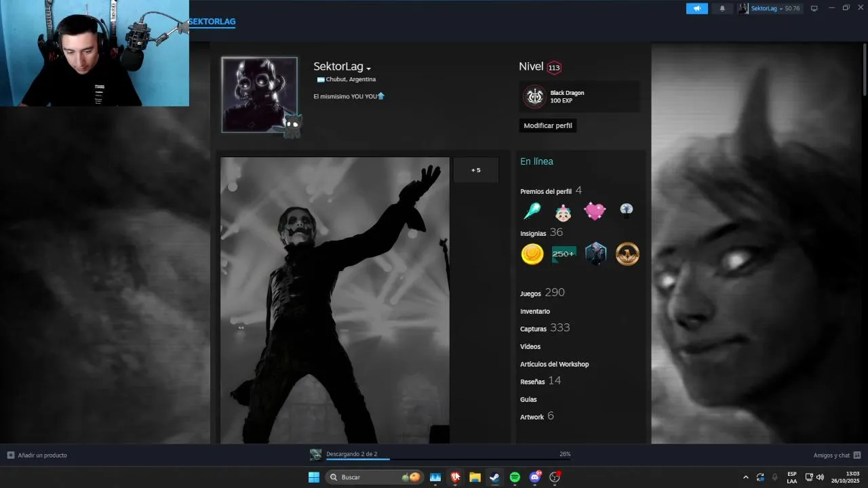Open the Videos link
This screenshot has height=488, width=868.
tap(530, 346)
